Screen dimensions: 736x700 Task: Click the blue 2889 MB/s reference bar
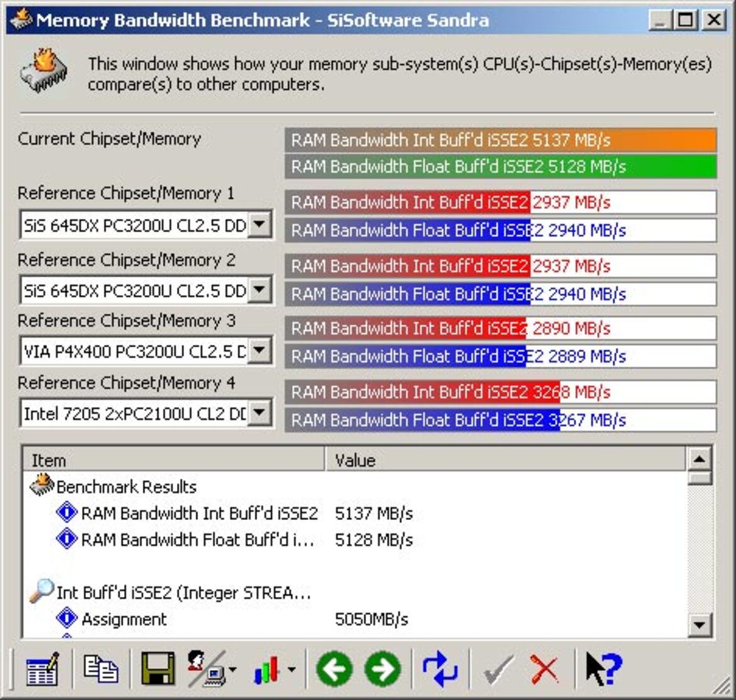pyautogui.click(x=500, y=357)
